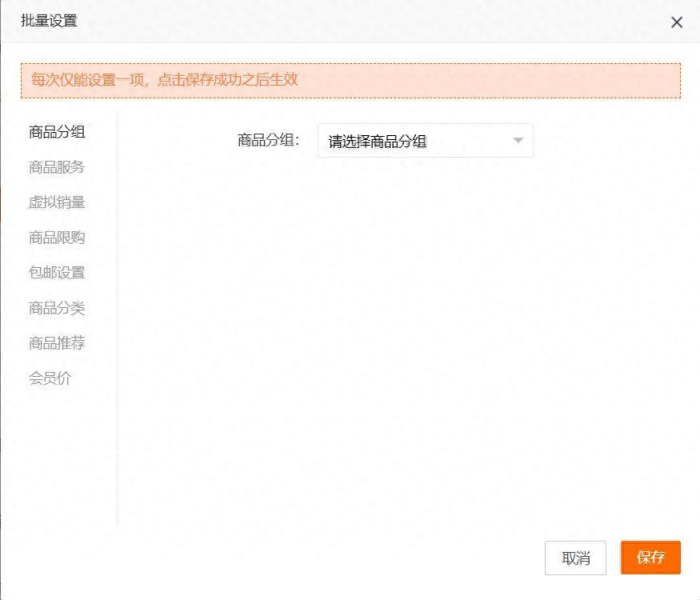The image size is (700, 600).
Task: Select the 商品分组 tab in the sidebar
Action: 57,132
